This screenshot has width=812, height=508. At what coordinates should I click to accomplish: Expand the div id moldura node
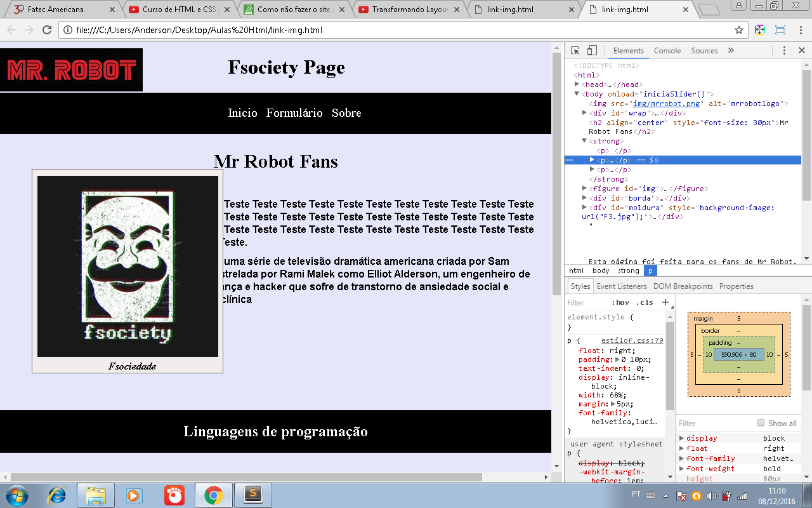coord(584,208)
